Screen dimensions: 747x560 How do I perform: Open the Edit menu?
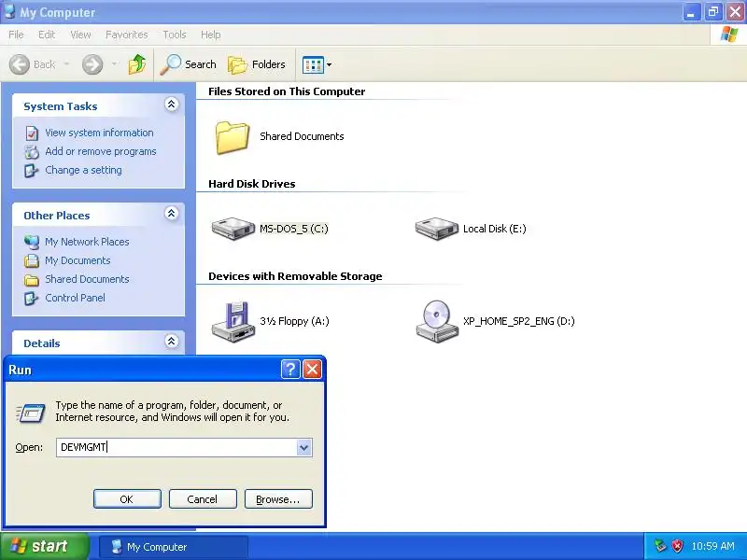click(x=47, y=35)
